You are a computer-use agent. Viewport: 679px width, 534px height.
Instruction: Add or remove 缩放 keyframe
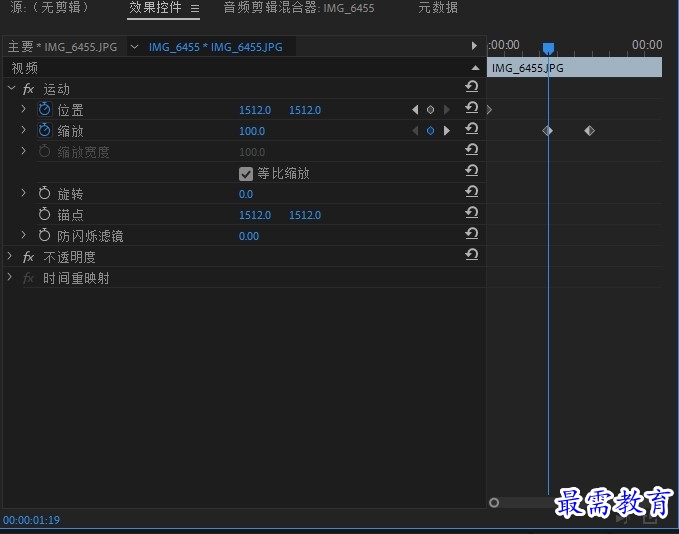[430, 130]
